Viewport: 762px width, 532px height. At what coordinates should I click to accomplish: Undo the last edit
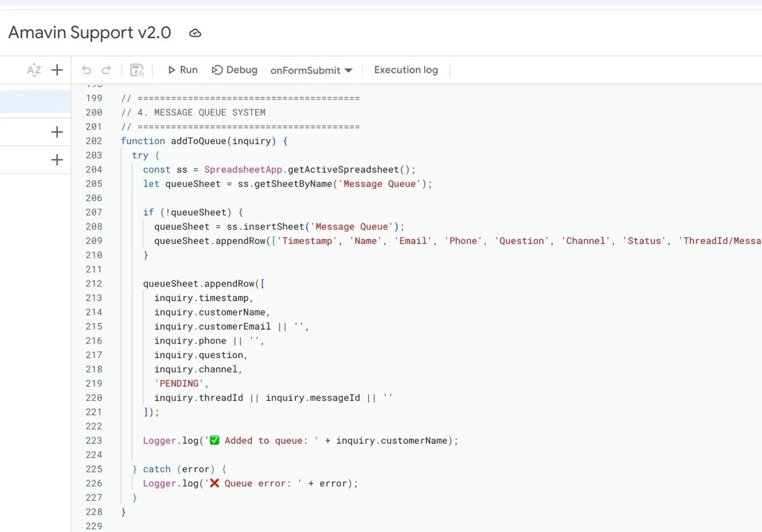pos(86,70)
